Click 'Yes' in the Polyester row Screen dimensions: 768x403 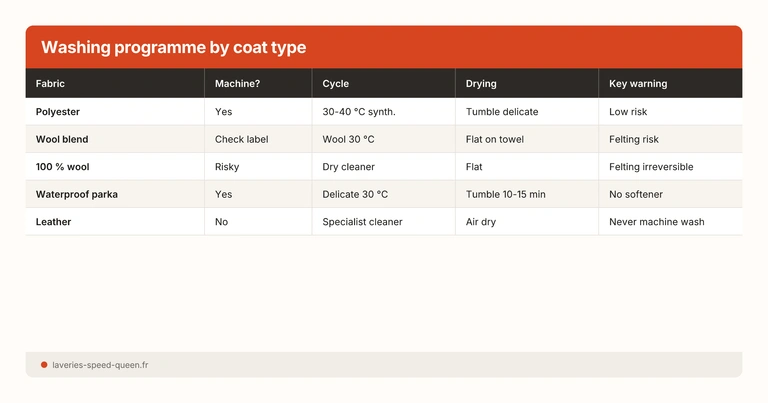[x=223, y=112]
